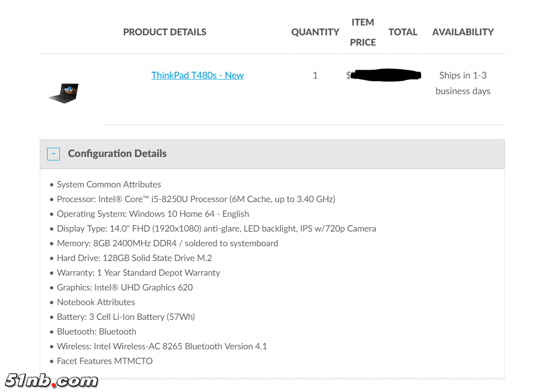Click the AVAILABILITY column header

pos(463,32)
